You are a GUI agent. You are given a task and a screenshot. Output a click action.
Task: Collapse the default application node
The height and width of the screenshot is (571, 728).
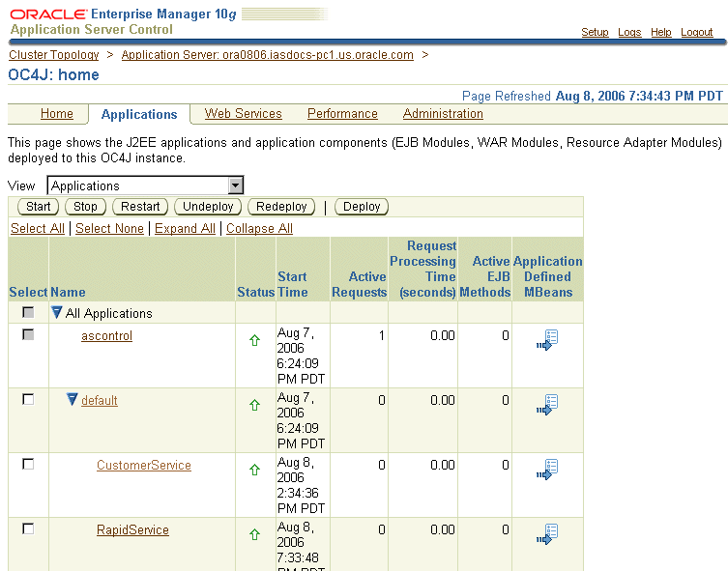pyautogui.click(x=72, y=399)
